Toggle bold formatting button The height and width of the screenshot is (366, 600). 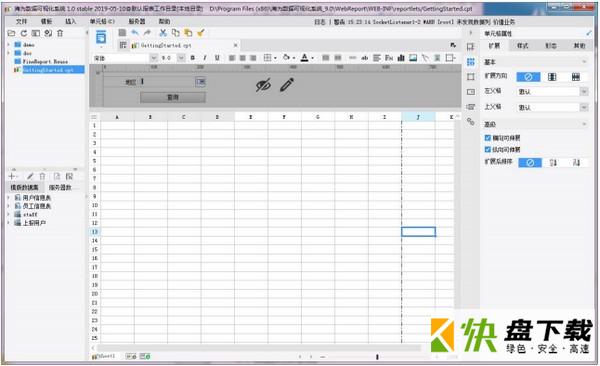point(192,58)
